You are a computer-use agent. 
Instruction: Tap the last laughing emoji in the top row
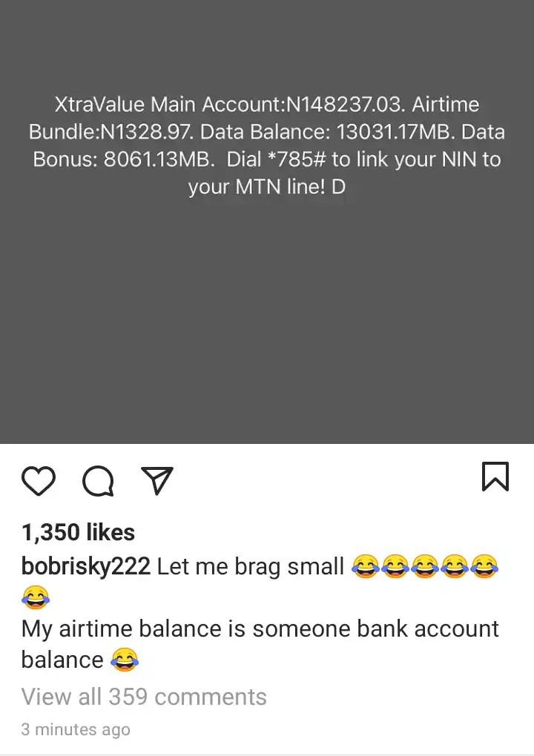coord(484,566)
